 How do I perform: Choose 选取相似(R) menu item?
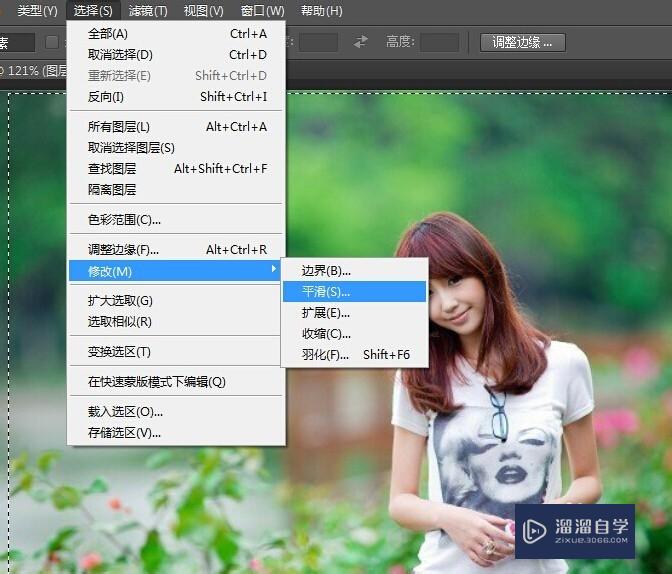click(x=176, y=322)
